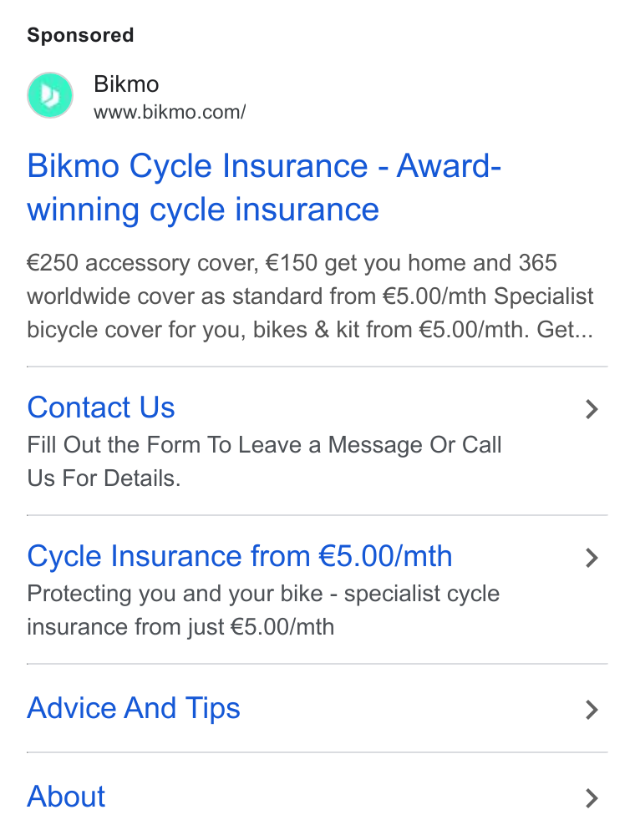This screenshot has height=840, width=635.
Task: Click 'winning cycle insurance' second headline line
Action: click(x=203, y=209)
